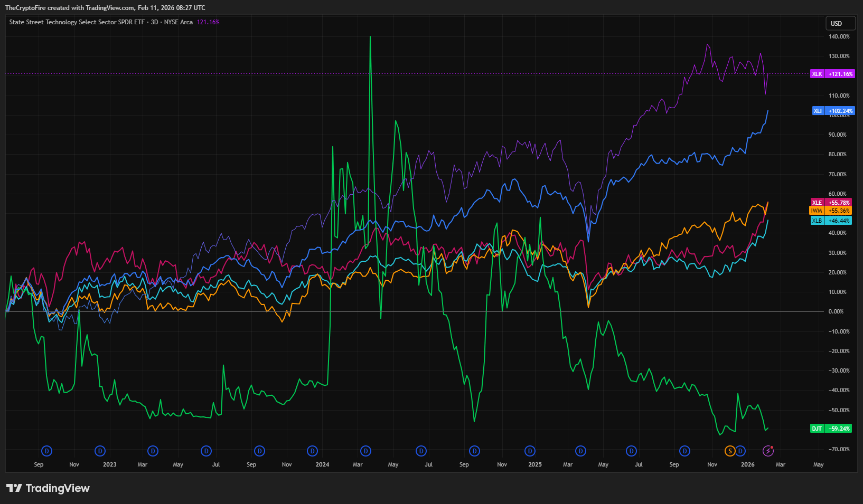The width and height of the screenshot is (863, 504).
Task: Click the 2023 label on the time axis
Action: 109,464
